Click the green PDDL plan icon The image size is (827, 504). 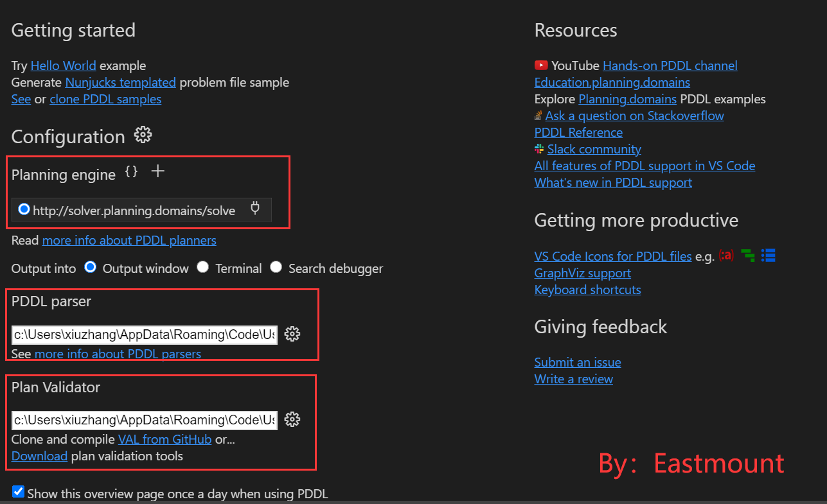point(747,256)
